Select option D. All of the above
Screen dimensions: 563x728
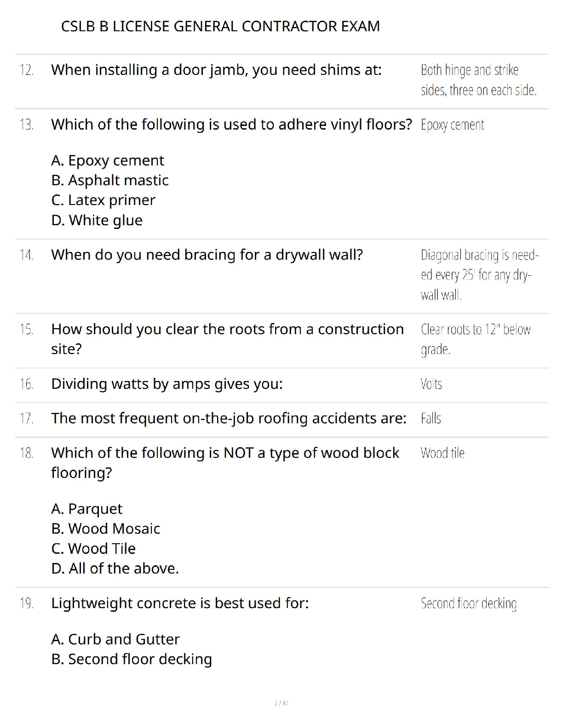115,569
